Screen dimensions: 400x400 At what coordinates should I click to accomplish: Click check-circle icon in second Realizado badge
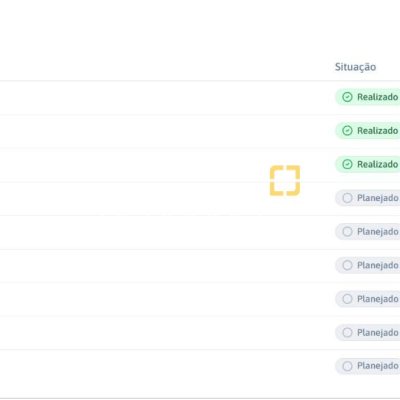(x=347, y=131)
